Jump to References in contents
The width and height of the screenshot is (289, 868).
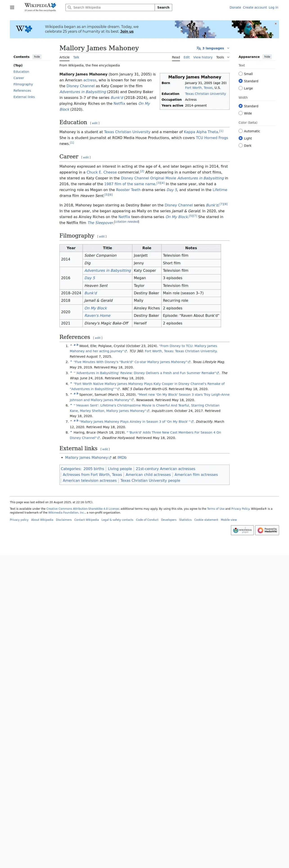click(x=22, y=91)
